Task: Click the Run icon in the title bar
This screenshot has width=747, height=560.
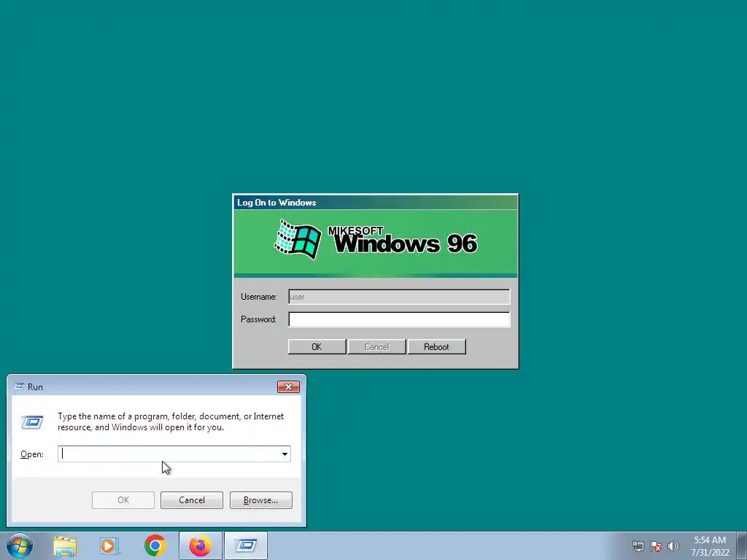Action: click(19, 386)
